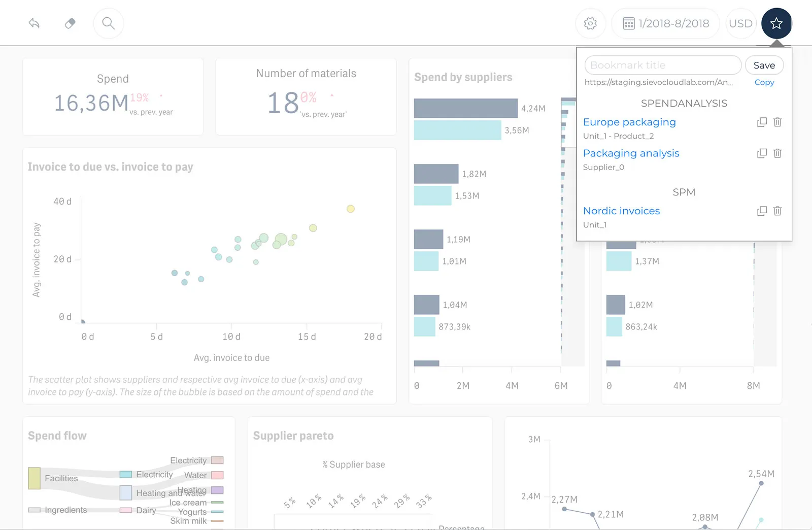This screenshot has height=530, width=812.
Task: Open the 1/2018-8/2018 date range picker
Action: (665, 23)
